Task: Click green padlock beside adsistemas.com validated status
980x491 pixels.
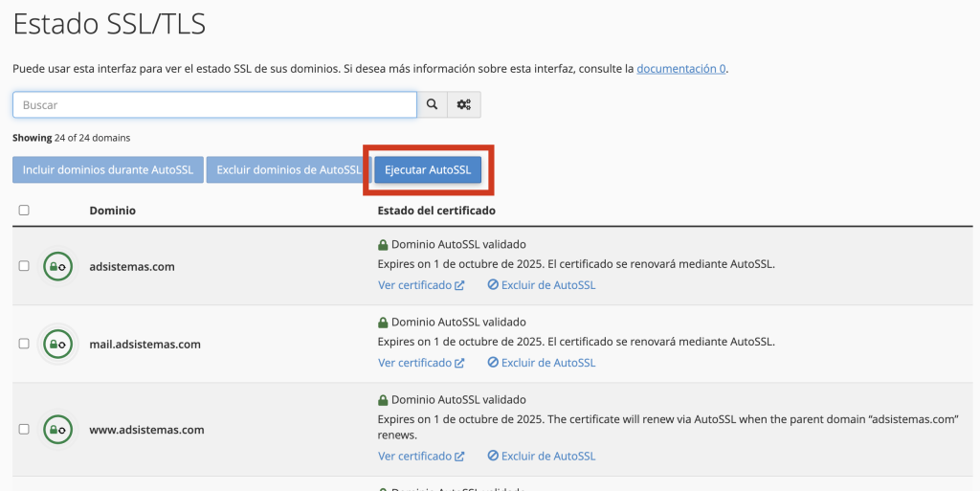Action: pos(383,244)
